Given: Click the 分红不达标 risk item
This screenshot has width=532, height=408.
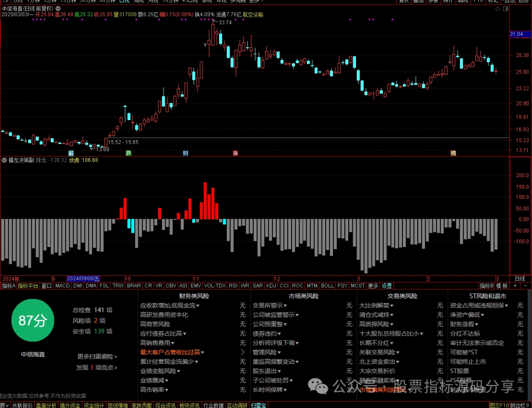Looking at the screenshot, I should coord(465,334).
